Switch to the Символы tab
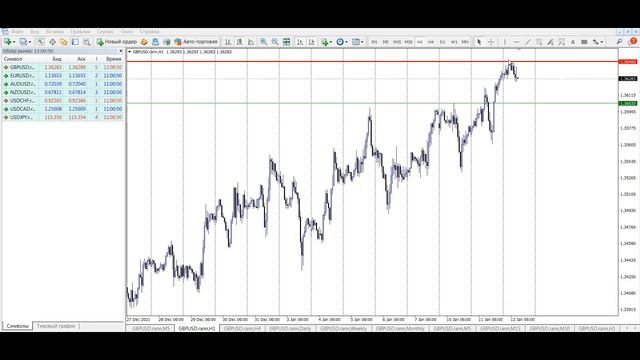The image size is (640, 360). click(x=18, y=326)
